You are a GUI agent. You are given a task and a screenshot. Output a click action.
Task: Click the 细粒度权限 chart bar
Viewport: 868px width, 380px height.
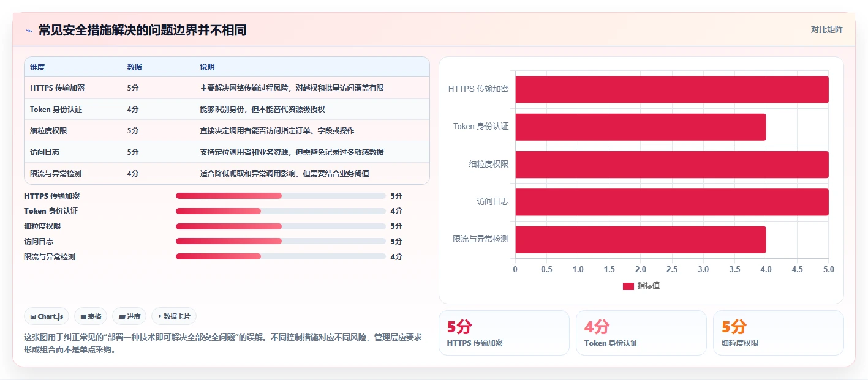pos(672,165)
